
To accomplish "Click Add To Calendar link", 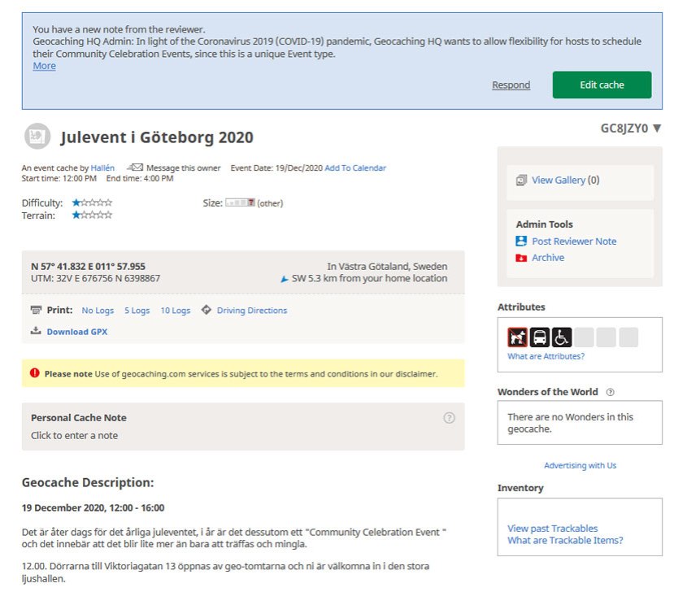I will pos(355,168).
